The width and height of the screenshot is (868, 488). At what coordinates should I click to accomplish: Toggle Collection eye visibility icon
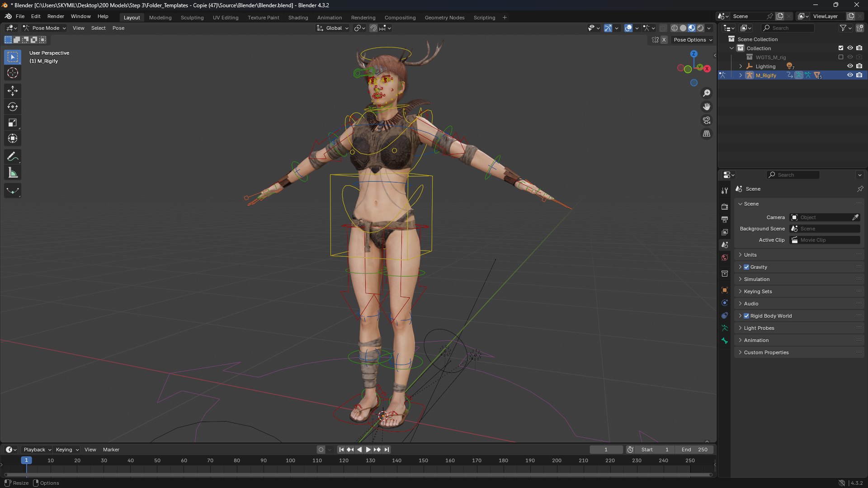point(850,48)
